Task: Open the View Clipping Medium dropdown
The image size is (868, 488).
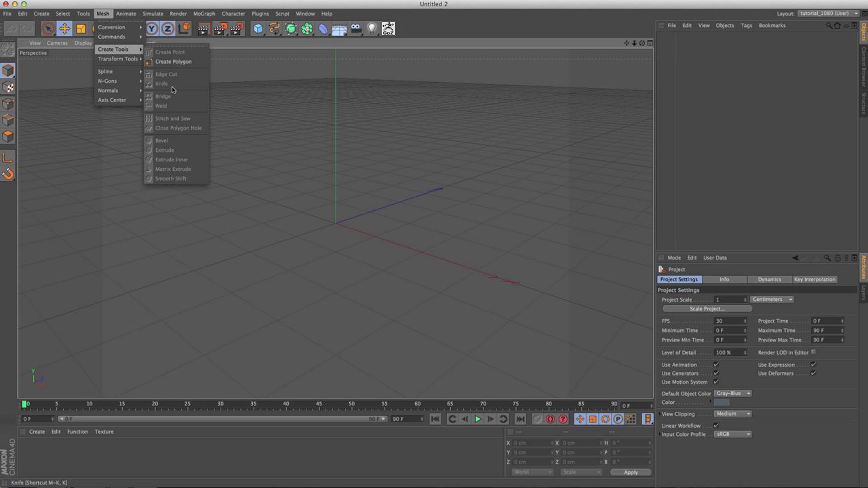Action: (733, 414)
